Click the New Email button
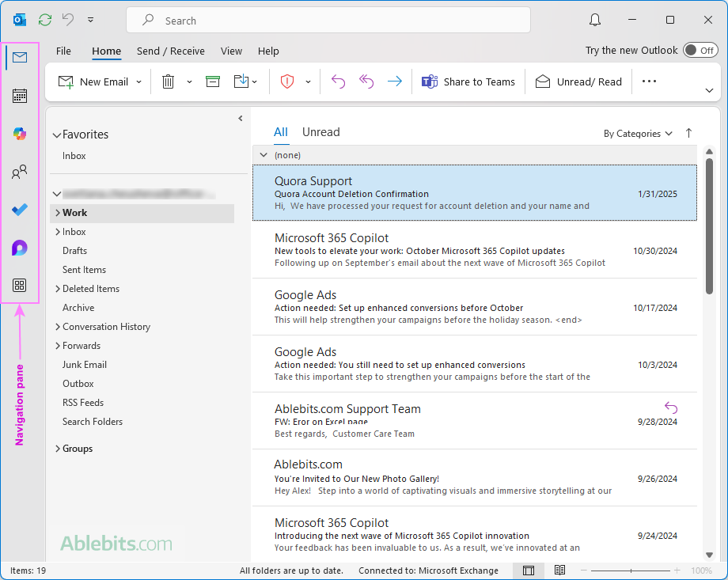This screenshot has width=728, height=580. coord(98,81)
